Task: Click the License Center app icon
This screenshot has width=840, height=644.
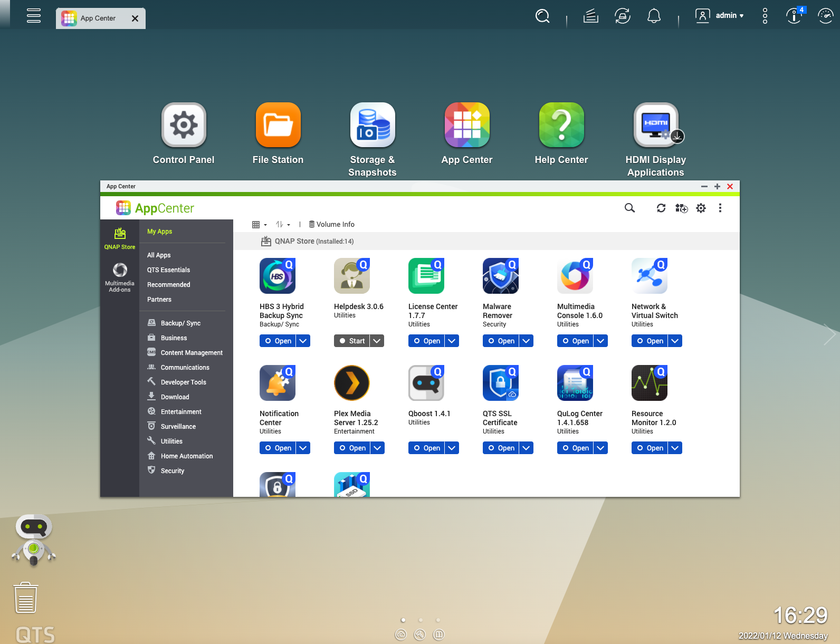Action: [426, 276]
